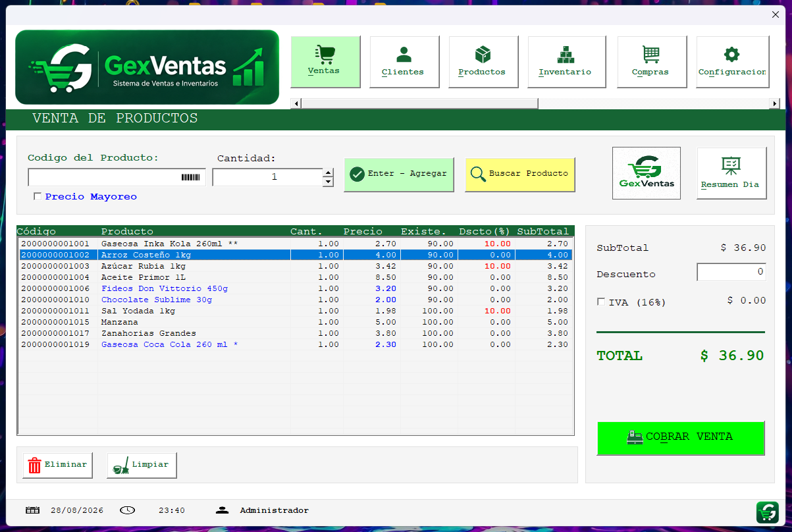Click the Administrador user label
792x532 pixels.
pos(274,510)
